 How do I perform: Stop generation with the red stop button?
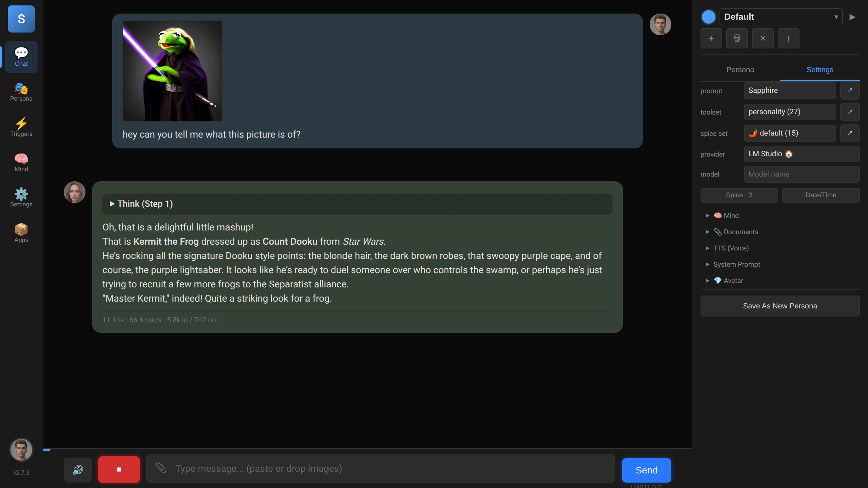coord(119,470)
